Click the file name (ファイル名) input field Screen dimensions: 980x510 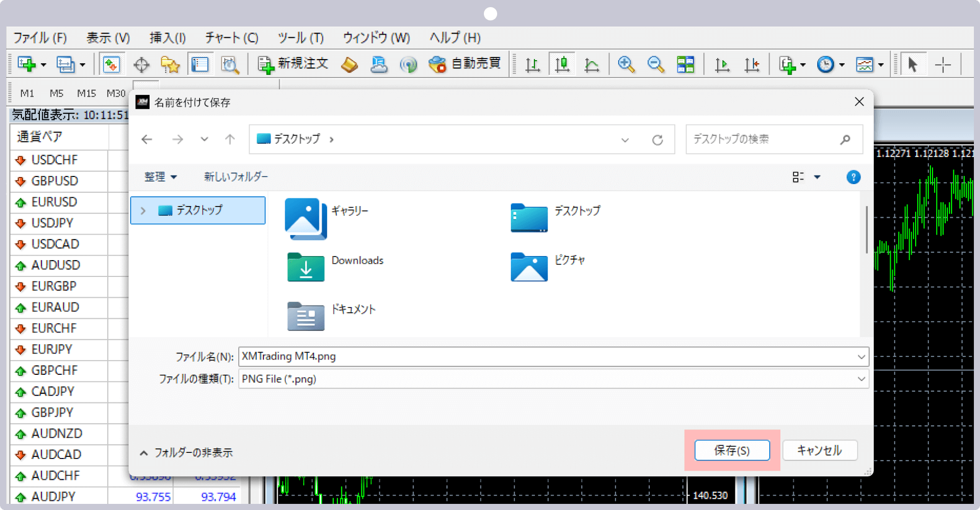546,356
